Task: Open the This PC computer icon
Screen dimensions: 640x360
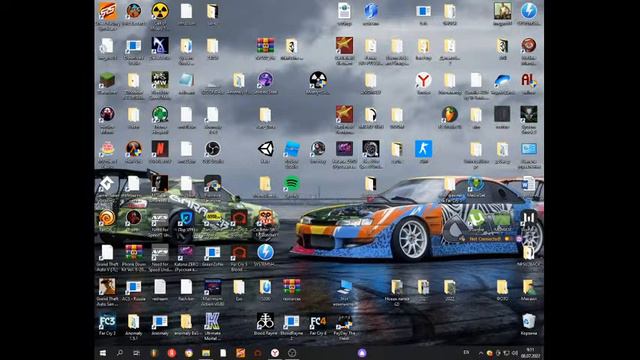Action: [344, 287]
